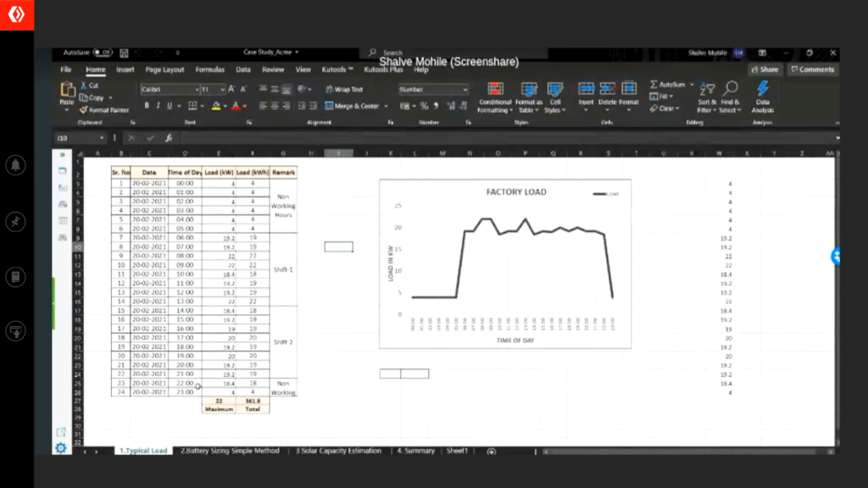
Task: Decrease font size with smaller A
Action: 243,89
